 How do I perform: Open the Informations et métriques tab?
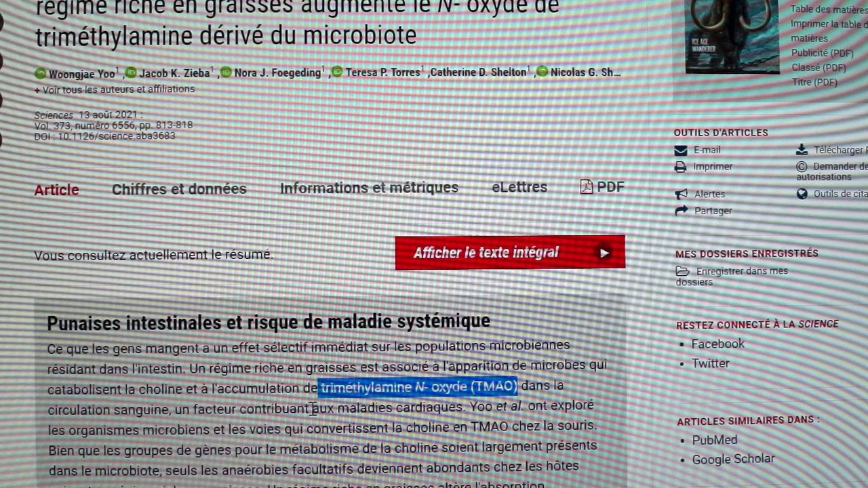[x=369, y=188]
